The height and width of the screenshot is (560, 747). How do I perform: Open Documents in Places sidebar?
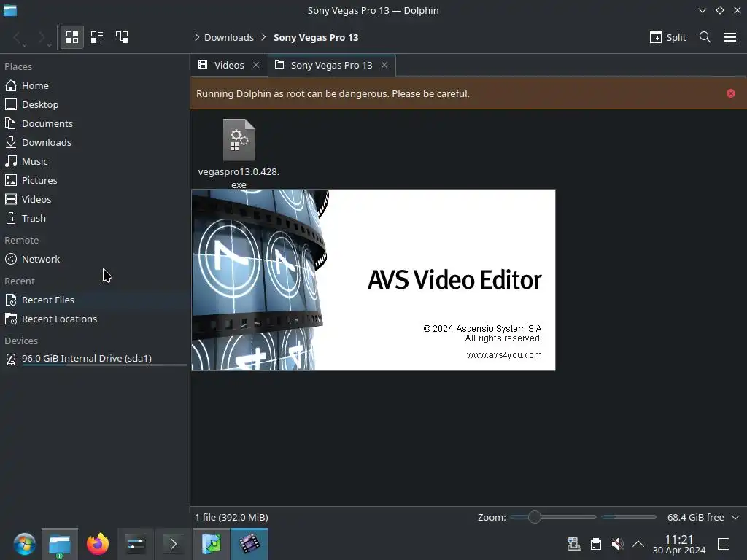pyautogui.click(x=95, y=123)
